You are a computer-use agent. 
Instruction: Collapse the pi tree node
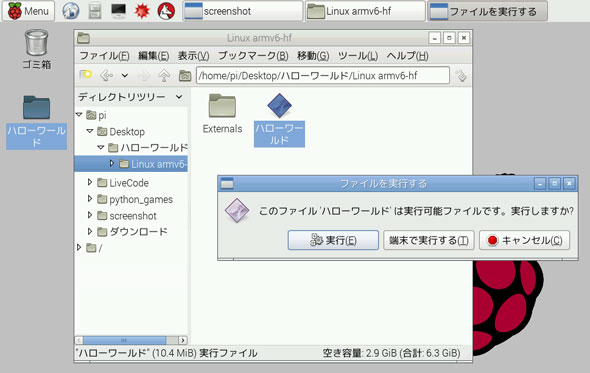click(x=79, y=114)
